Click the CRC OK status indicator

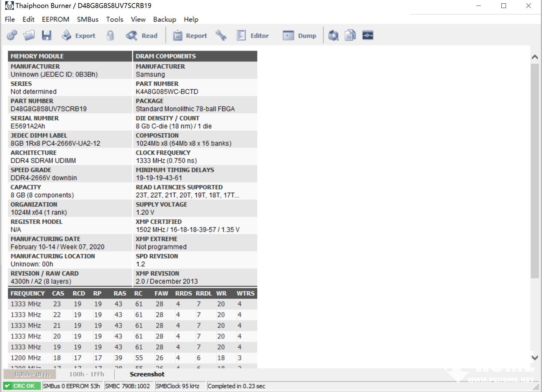pos(22,386)
